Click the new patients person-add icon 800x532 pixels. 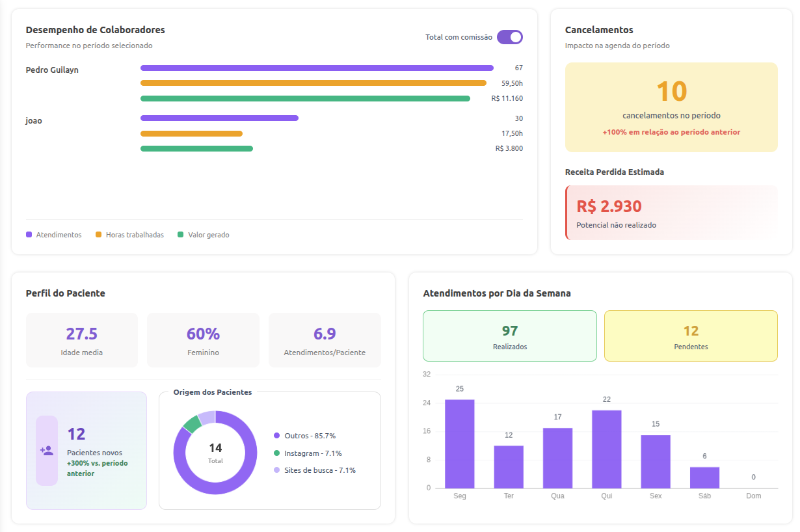tap(47, 450)
